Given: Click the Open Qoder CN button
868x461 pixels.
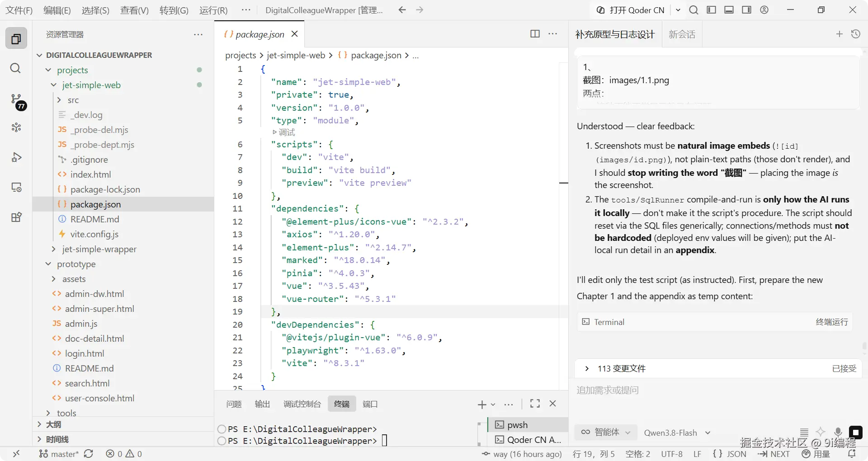Looking at the screenshot, I should click(631, 10).
